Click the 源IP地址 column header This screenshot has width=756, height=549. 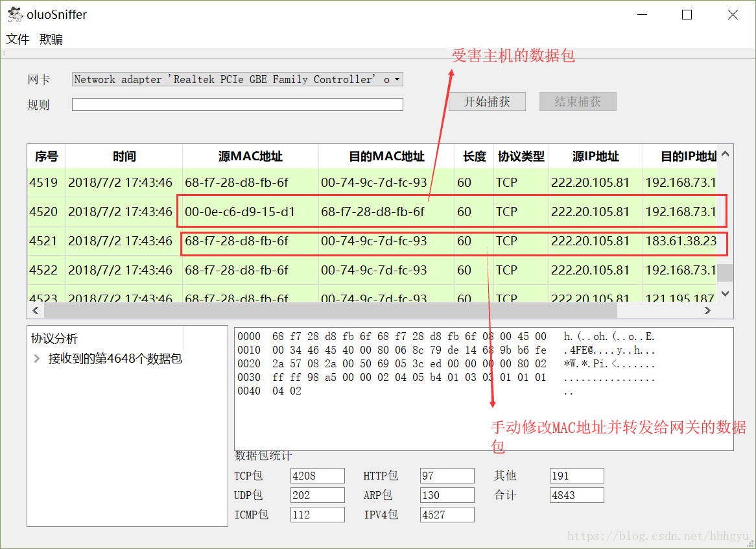point(595,156)
